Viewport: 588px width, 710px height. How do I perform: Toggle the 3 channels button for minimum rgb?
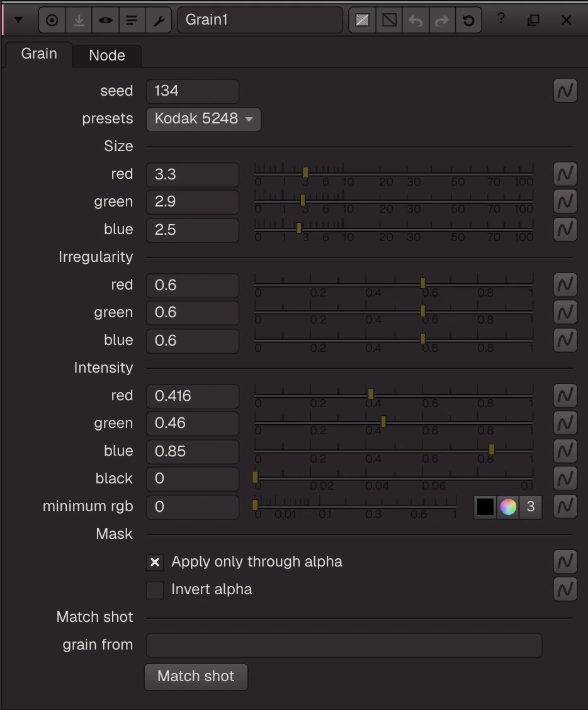531,507
